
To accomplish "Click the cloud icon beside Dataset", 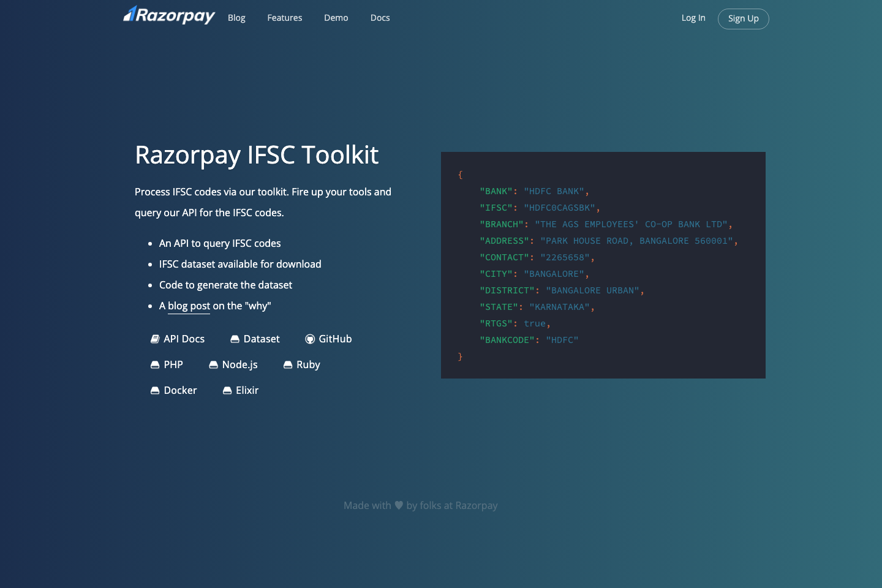I will point(235,339).
